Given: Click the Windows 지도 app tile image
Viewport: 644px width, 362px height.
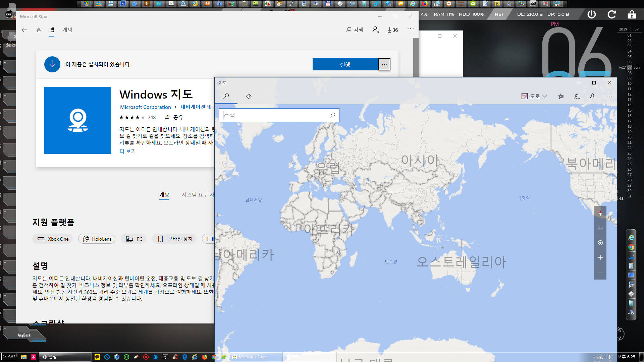Looking at the screenshot, I should tap(78, 120).
